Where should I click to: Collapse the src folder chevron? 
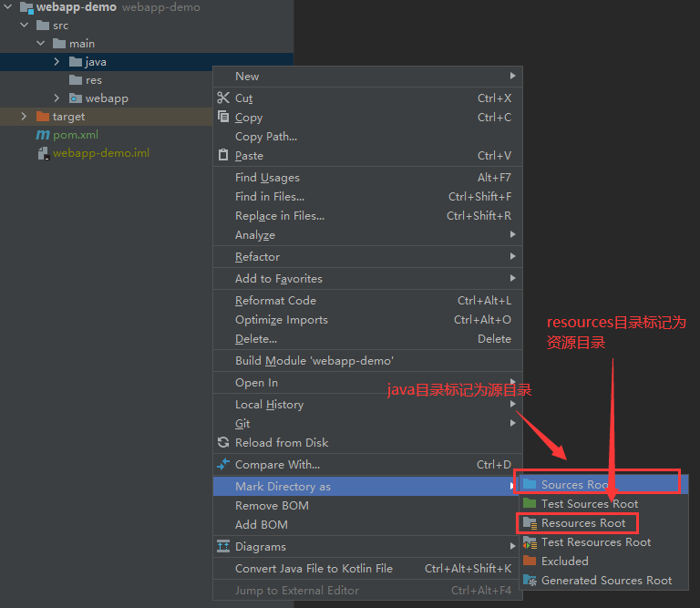pos(25,25)
